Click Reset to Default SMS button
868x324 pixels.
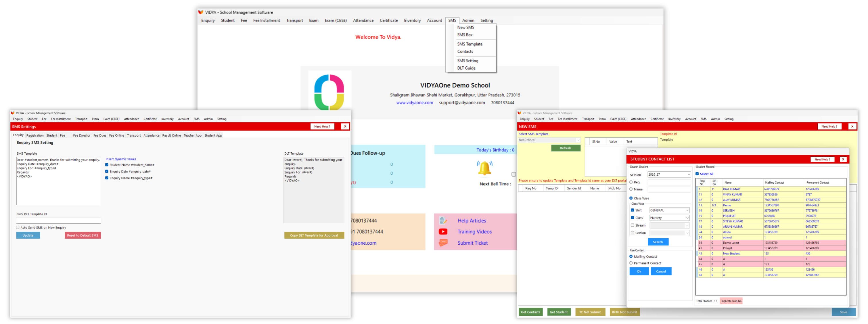83,235
